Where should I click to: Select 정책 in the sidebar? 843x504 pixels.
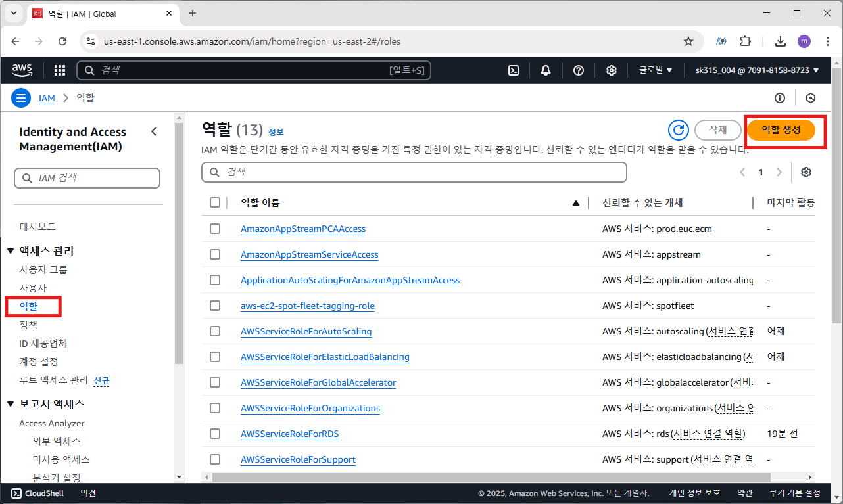[28, 325]
